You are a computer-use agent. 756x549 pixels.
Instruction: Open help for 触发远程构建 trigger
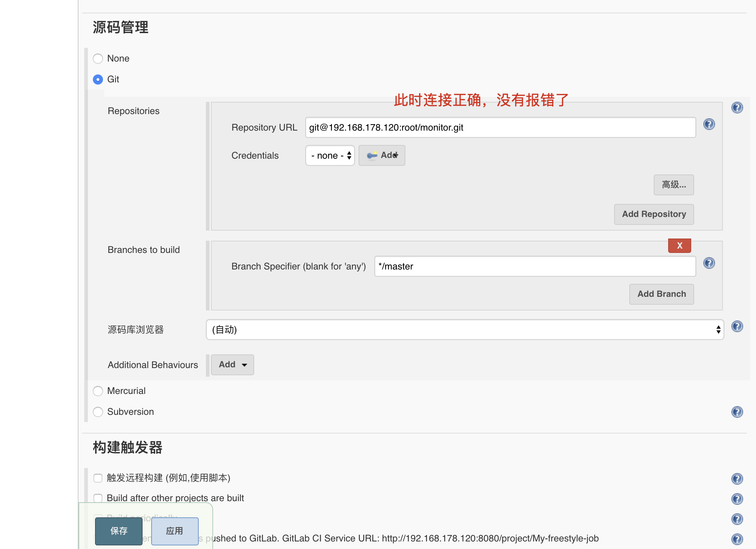(x=737, y=479)
